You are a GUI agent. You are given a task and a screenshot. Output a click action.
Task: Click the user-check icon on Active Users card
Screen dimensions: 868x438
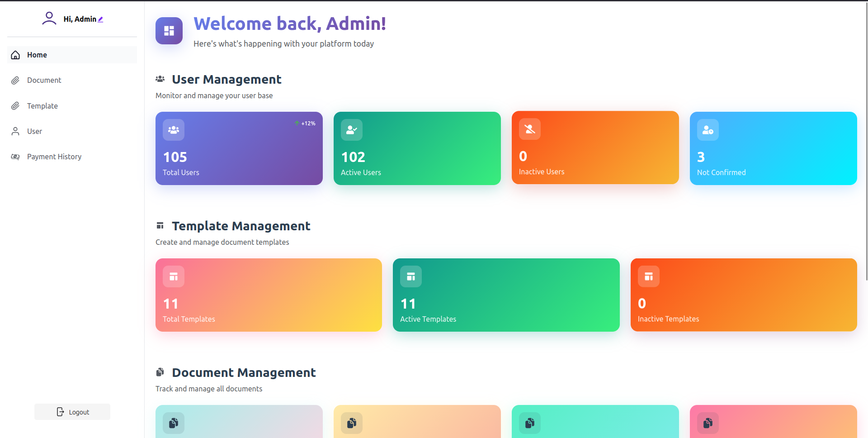pyautogui.click(x=352, y=130)
